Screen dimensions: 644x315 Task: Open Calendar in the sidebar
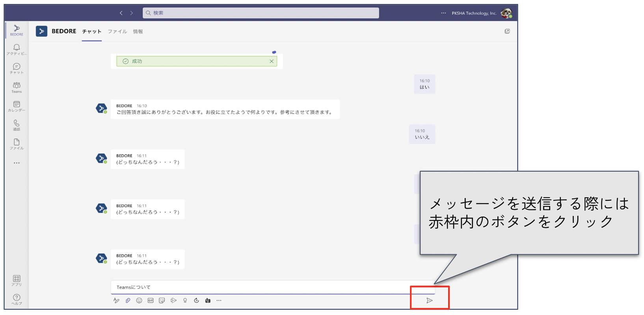click(x=17, y=106)
